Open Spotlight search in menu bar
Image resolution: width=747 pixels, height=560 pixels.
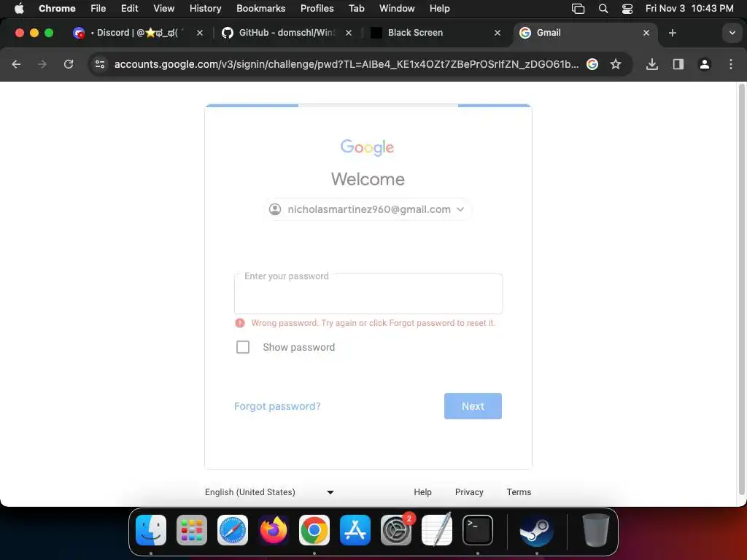(x=603, y=9)
